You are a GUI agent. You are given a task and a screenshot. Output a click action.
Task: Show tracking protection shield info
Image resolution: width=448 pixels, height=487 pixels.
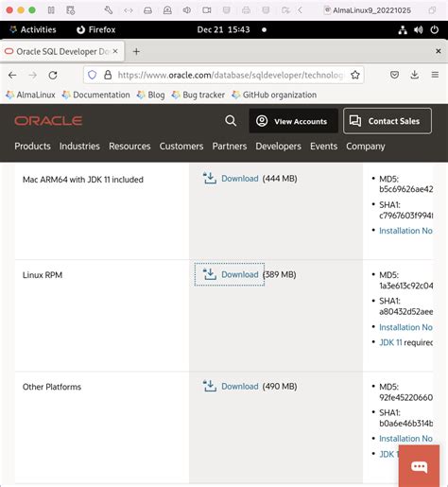(92, 75)
